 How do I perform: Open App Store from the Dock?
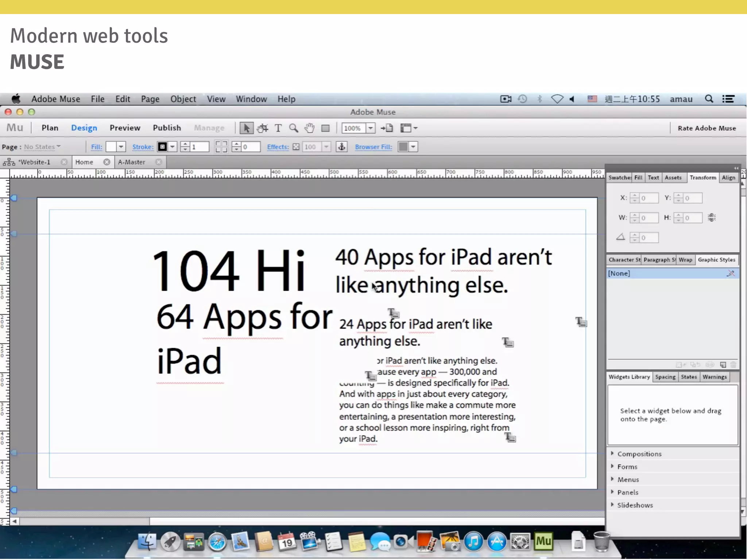(x=497, y=541)
